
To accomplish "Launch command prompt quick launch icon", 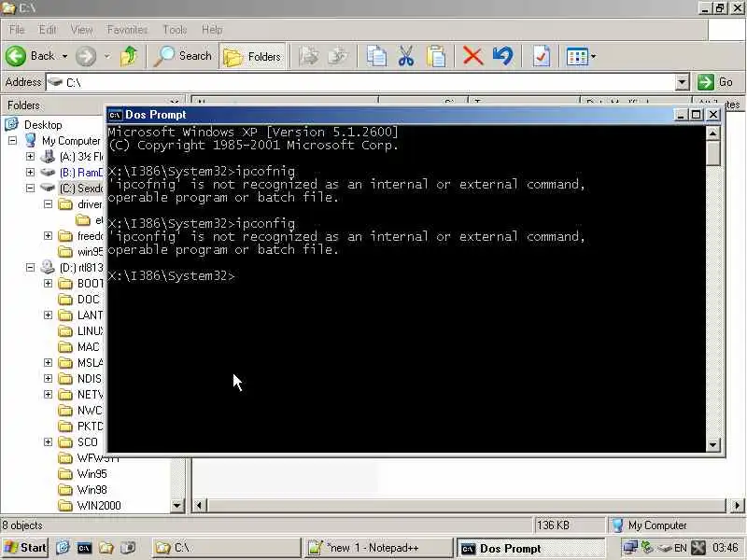I will click(84, 548).
